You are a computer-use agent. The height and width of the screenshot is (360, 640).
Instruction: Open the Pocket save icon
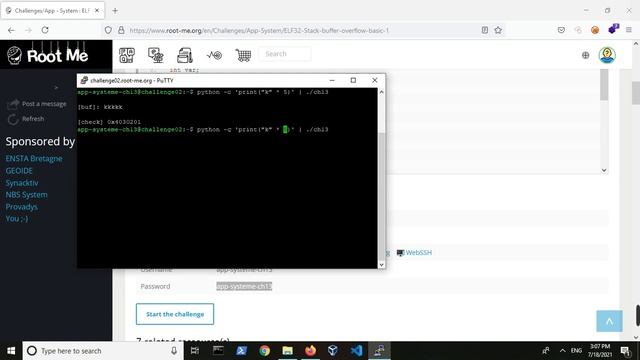(561, 30)
